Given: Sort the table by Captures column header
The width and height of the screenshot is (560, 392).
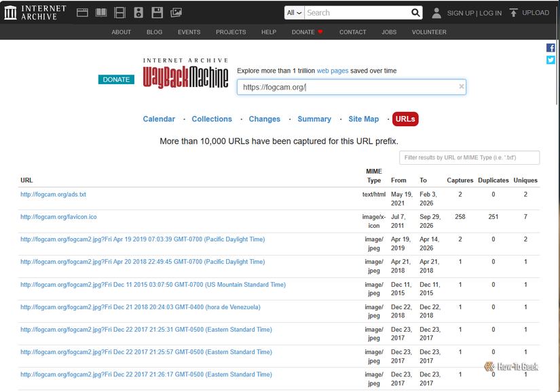Looking at the screenshot, I should point(460,180).
